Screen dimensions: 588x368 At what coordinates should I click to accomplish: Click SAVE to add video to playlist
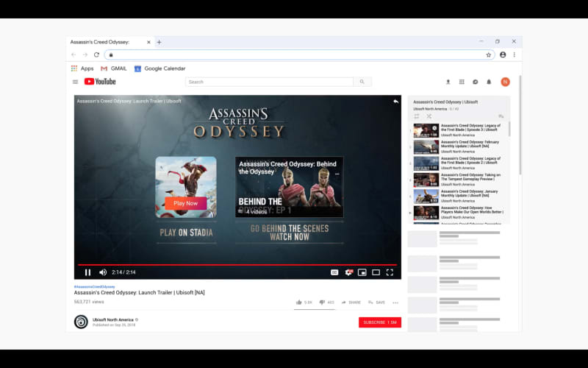click(x=376, y=302)
